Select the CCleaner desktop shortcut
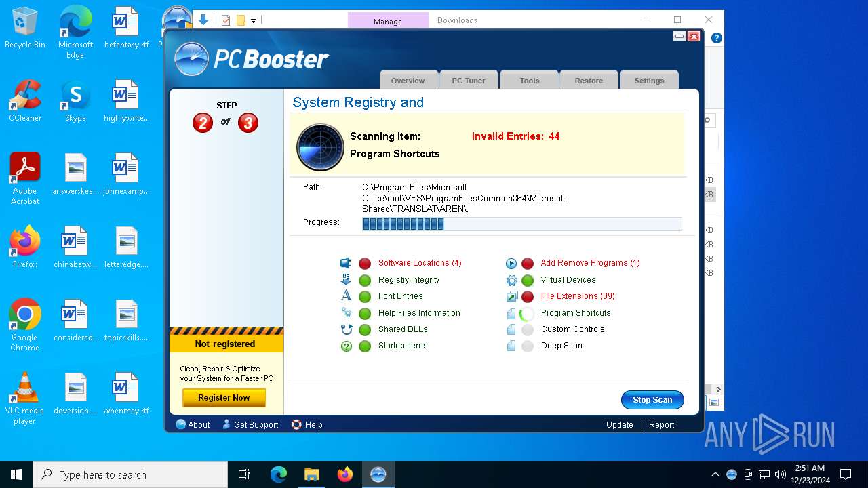The image size is (868, 488). 25,102
